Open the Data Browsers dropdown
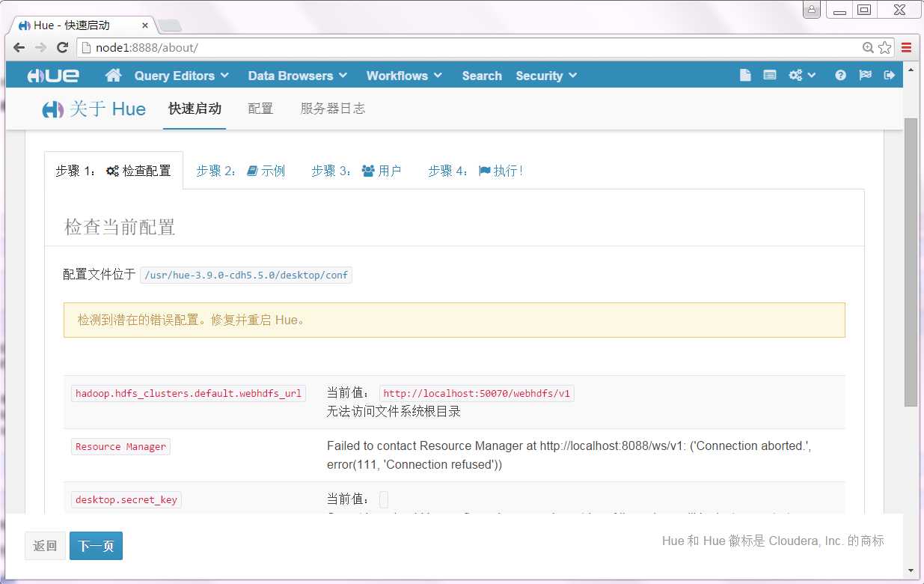This screenshot has height=584, width=924. tap(298, 76)
